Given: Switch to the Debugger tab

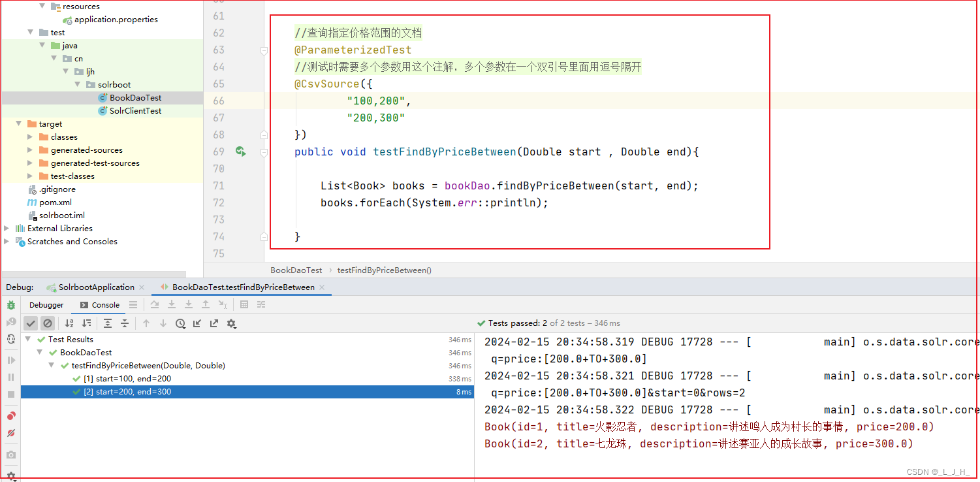Looking at the screenshot, I should point(46,304).
